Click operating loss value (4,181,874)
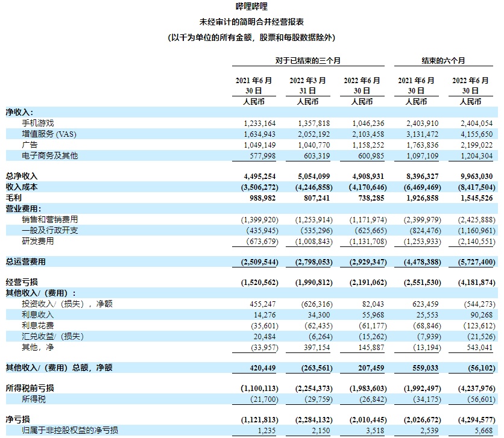Viewport: 504px width, 438px height. [x=477, y=283]
